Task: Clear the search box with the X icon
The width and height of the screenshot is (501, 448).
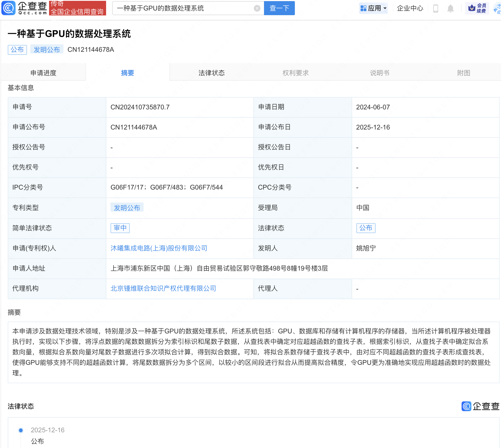Action: [257, 8]
